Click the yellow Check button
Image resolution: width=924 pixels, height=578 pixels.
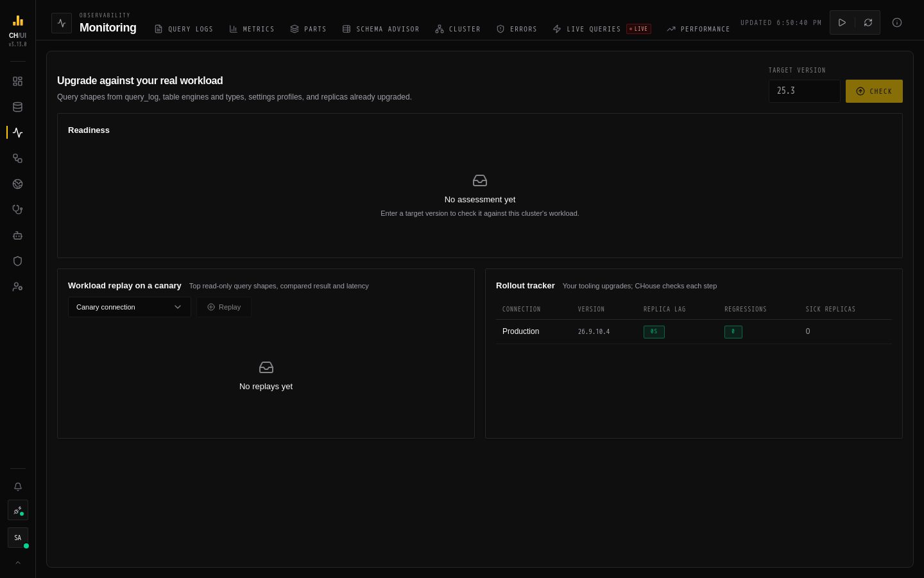click(x=874, y=91)
